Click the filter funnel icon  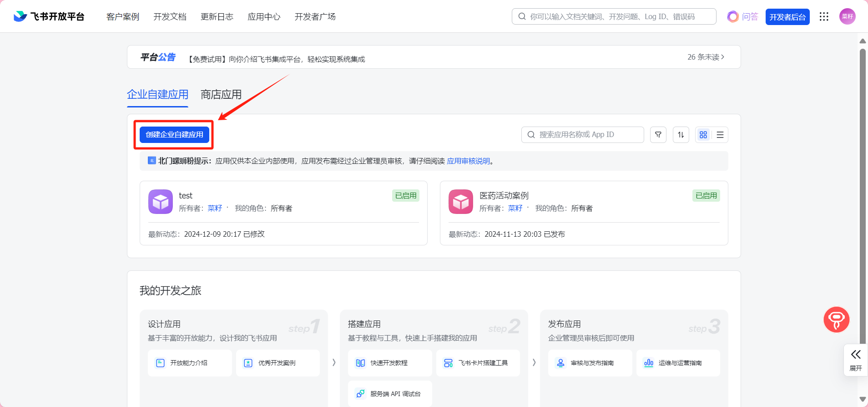(658, 135)
